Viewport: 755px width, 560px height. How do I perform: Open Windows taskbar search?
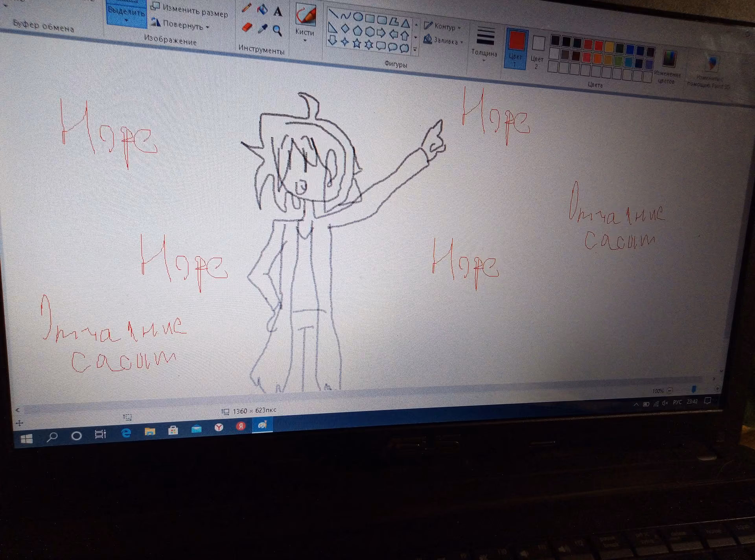click(52, 437)
